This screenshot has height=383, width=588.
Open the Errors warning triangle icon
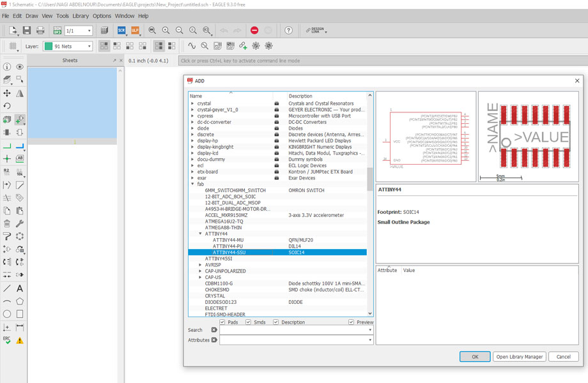20,340
